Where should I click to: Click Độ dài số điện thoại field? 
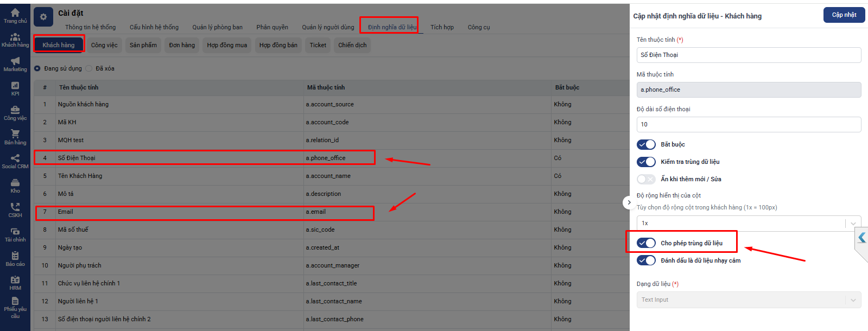[x=749, y=124]
